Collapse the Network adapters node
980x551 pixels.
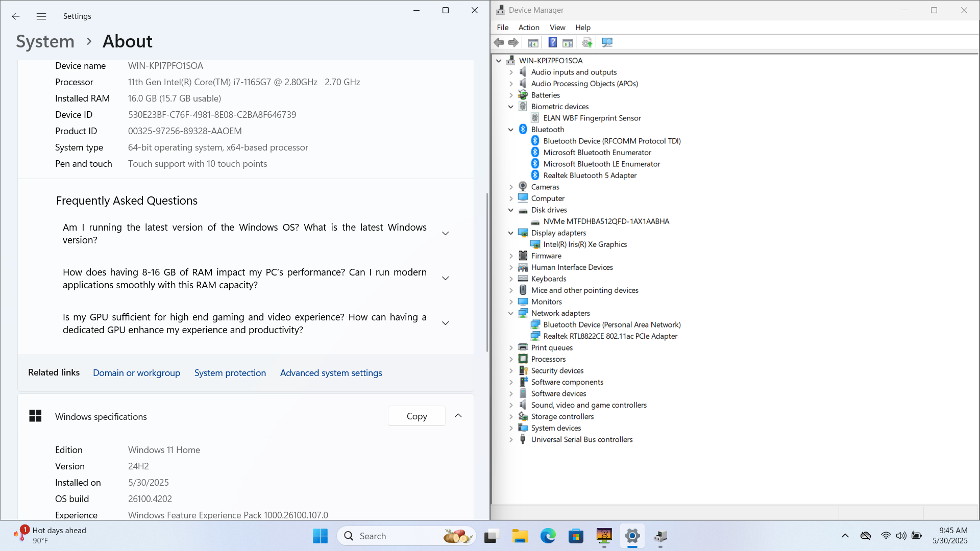(511, 313)
